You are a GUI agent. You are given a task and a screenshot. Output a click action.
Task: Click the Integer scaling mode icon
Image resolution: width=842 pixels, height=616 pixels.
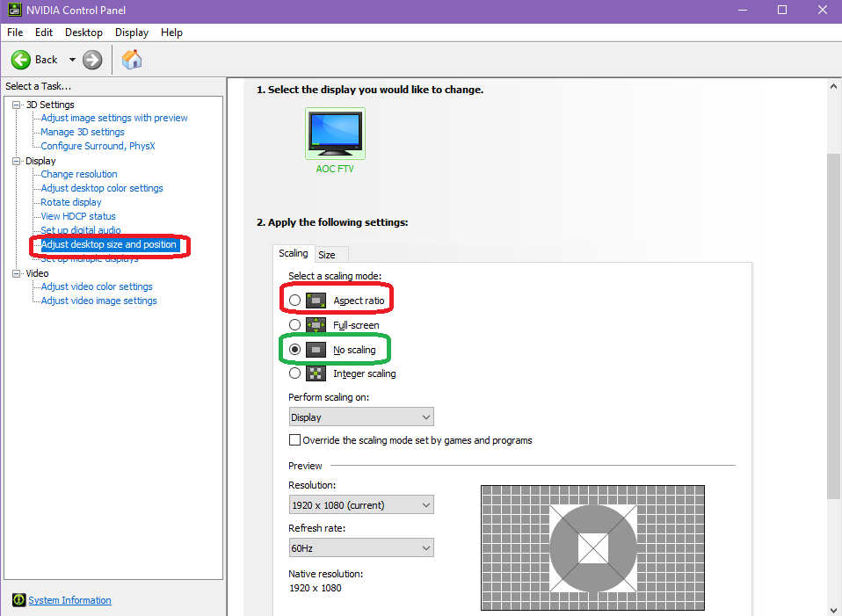pos(316,373)
